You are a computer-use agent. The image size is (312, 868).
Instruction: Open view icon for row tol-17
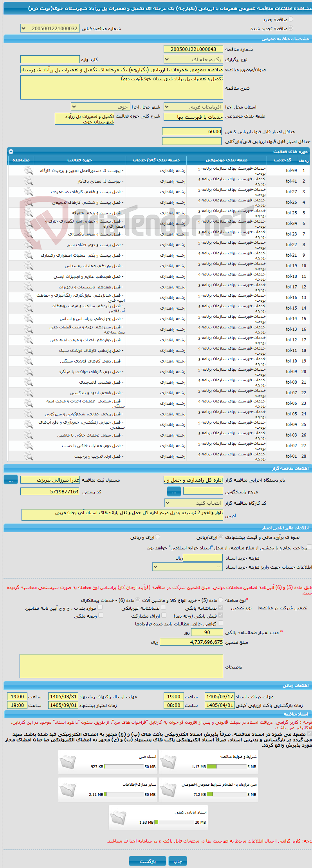(x=28, y=287)
